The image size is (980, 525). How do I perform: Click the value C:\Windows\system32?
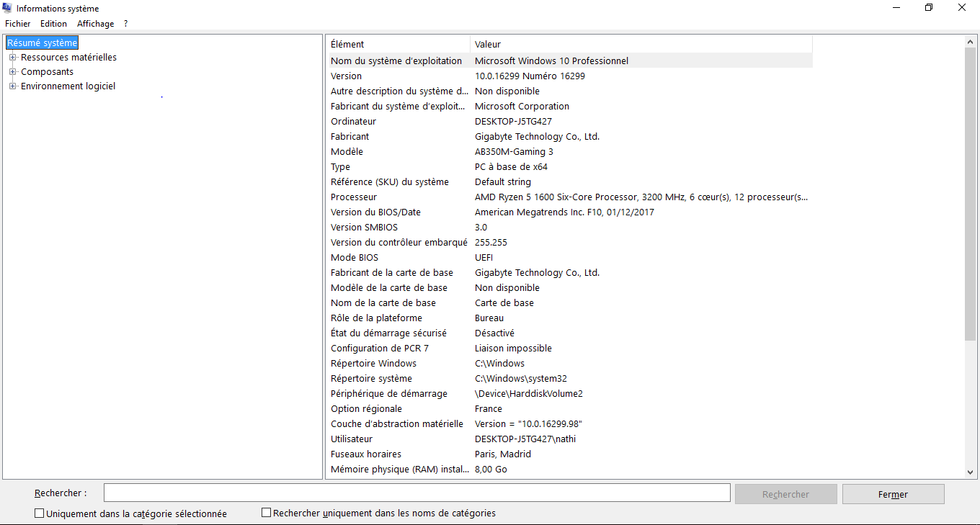coord(521,378)
